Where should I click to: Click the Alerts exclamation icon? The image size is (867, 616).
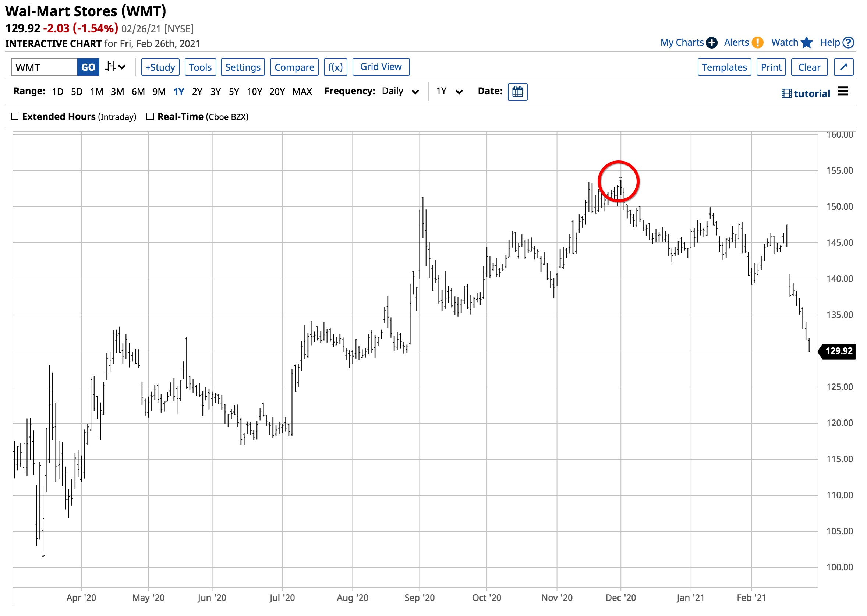coord(757,42)
